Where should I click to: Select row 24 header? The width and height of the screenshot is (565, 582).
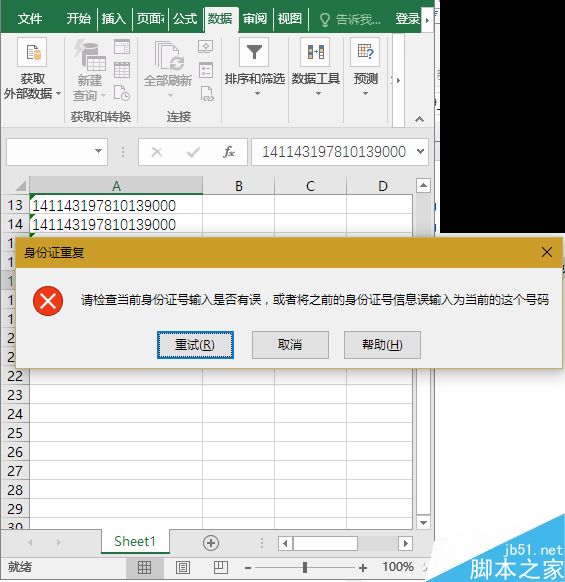click(x=15, y=414)
